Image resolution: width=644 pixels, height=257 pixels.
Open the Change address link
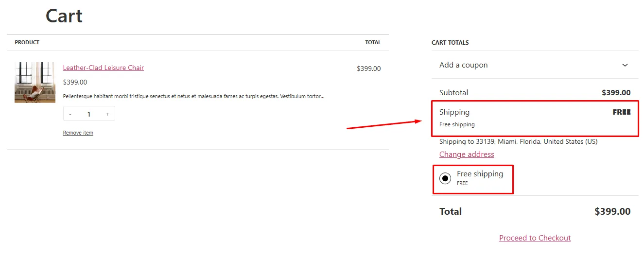[467, 154]
